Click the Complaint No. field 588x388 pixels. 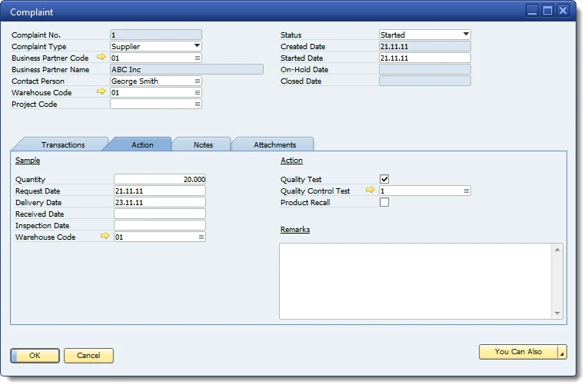click(156, 35)
